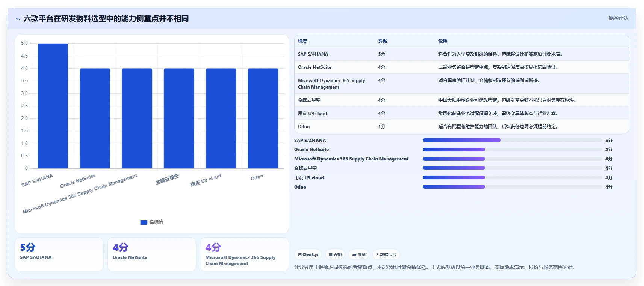Click the 说明 column header
This screenshot has width=644, height=286.
(443, 41)
